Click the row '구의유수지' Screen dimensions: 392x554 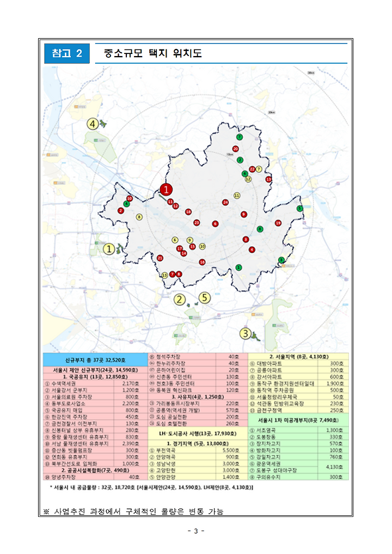[298, 477]
